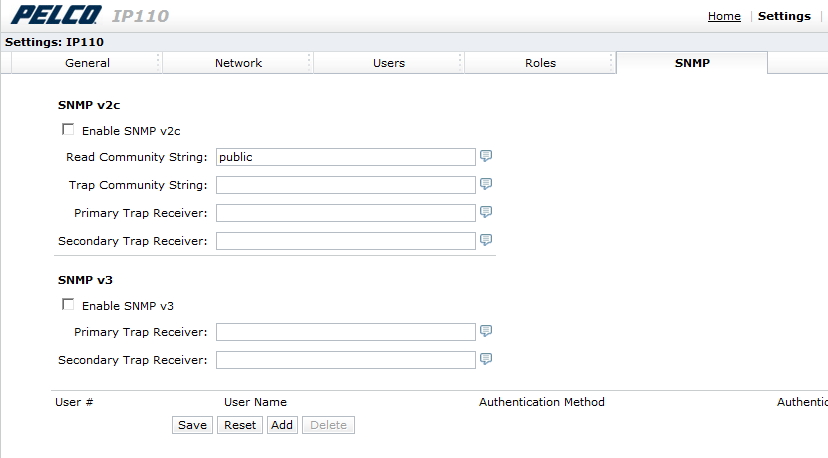Click the Reset button
Image resolution: width=828 pixels, height=458 pixels.
[x=240, y=425]
